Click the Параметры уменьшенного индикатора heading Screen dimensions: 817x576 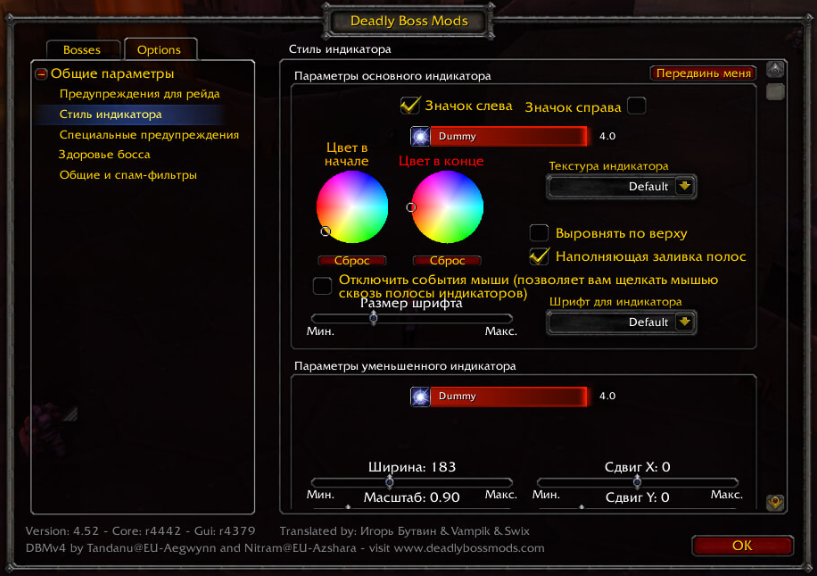click(x=405, y=366)
